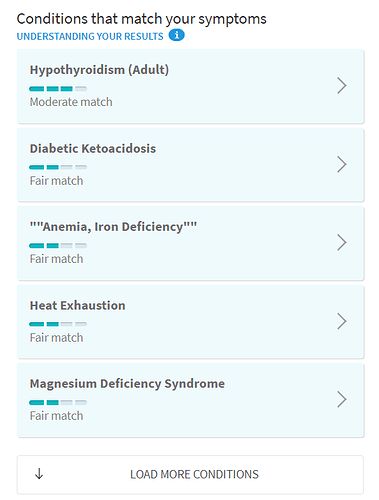Open the Anemia, Iron Deficiency condition title

tap(113, 227)
